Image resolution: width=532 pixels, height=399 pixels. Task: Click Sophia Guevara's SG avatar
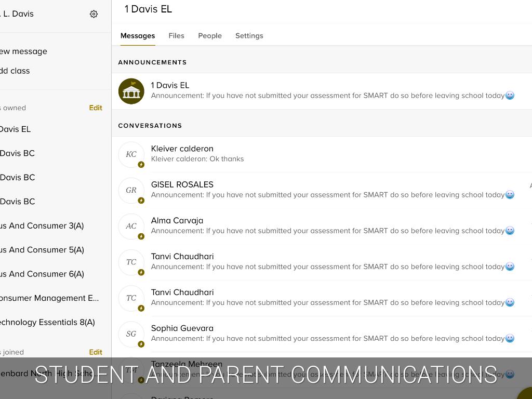click(131, 334)
